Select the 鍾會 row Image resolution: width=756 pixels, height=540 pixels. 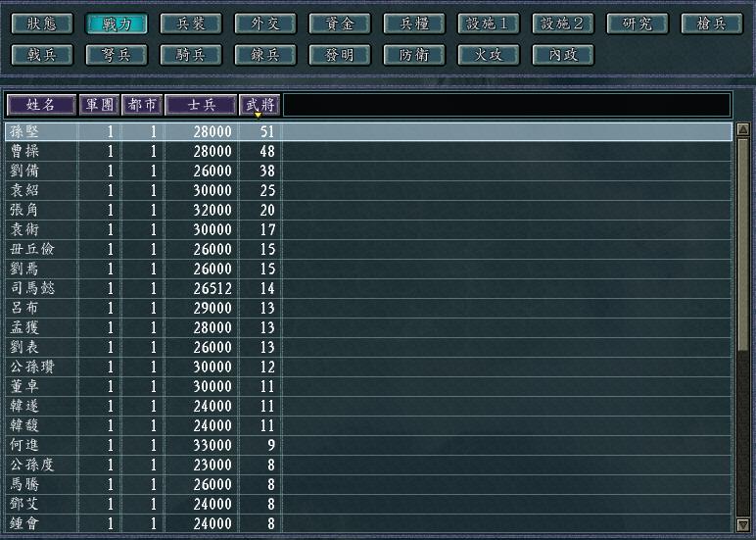click(x=369, y=523)
